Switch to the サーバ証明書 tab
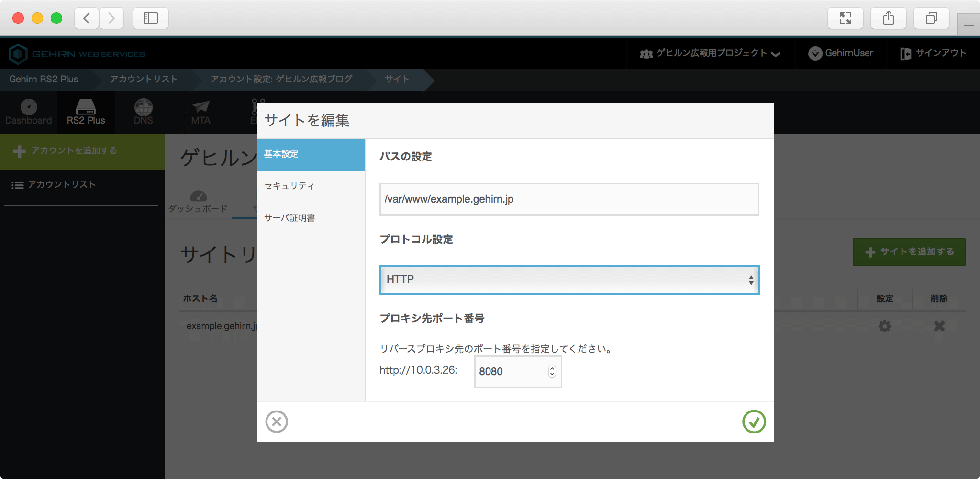The width and height of the screenshot is (980, 479). click(x=290, y=218)
